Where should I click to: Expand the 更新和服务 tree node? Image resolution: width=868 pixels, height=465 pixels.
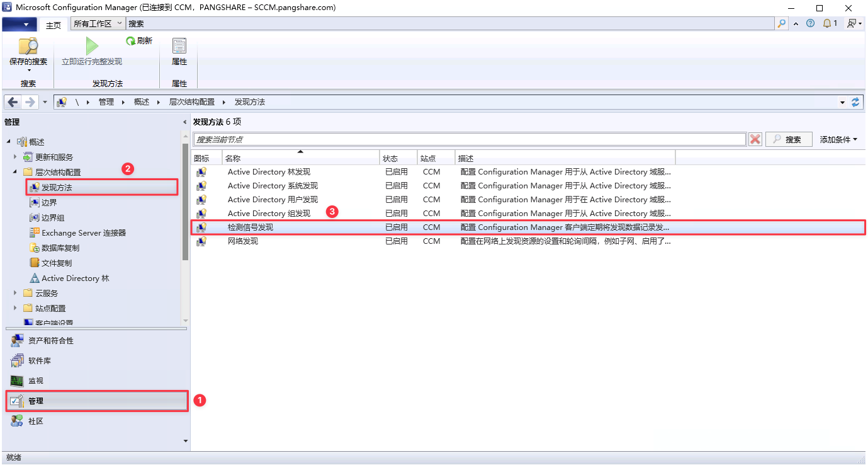tap(15, 157)
